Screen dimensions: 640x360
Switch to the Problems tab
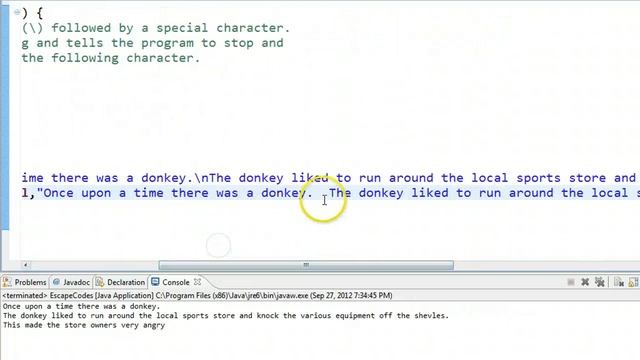(x=24, y=282)
